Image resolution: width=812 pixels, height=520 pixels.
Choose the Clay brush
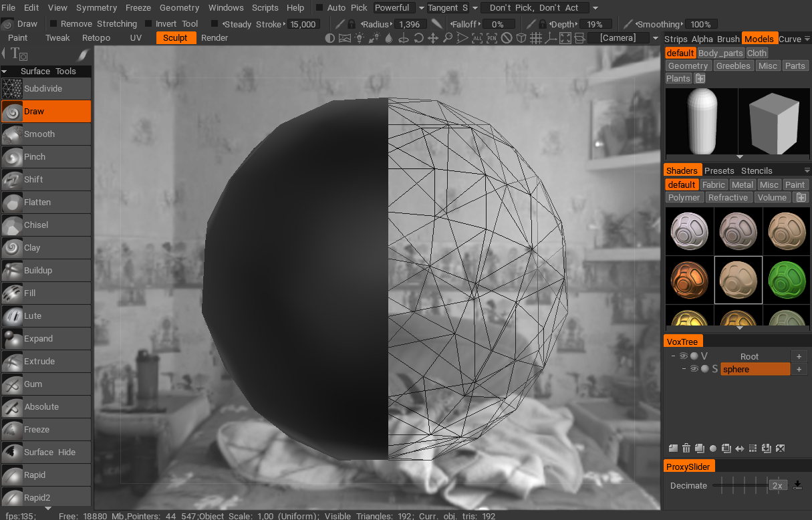pyautogui.click(x=45, y=247)
